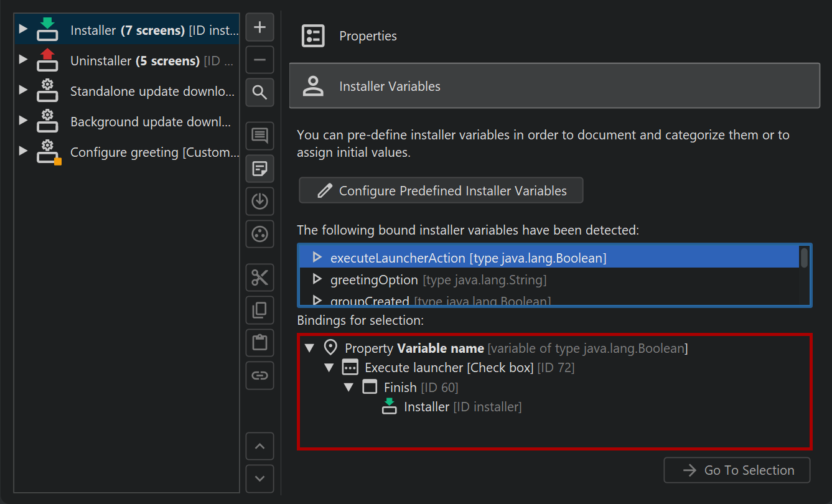This screenshot has height=504, width=832.
Task: Click the clipboard paste icon
Action: [260, 342]
